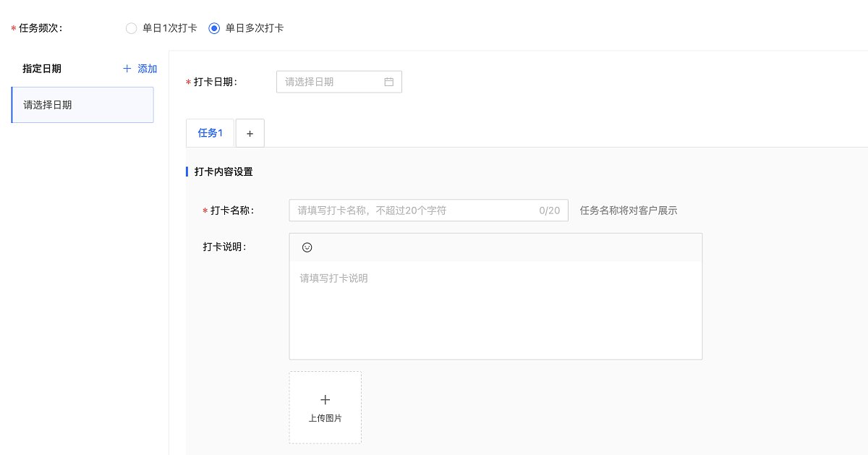Image resolution: width=868 pixels, height=455 pixels.
Task: Click the 0/20 character counter
Action: tap(550, 211)
